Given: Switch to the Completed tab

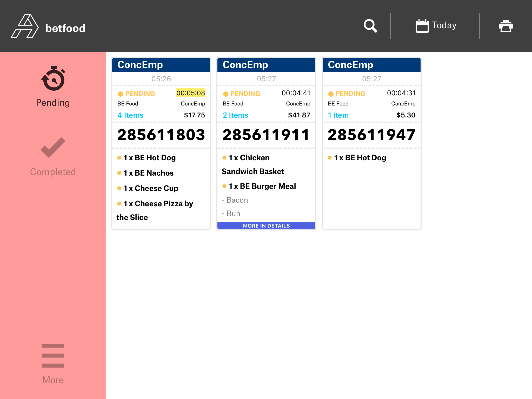Looking at the screenshot, I should (x=53, y=172).
